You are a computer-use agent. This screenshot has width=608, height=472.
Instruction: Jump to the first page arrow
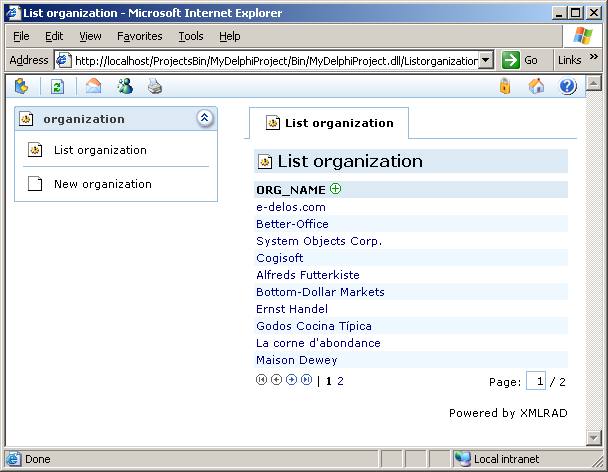262,380
